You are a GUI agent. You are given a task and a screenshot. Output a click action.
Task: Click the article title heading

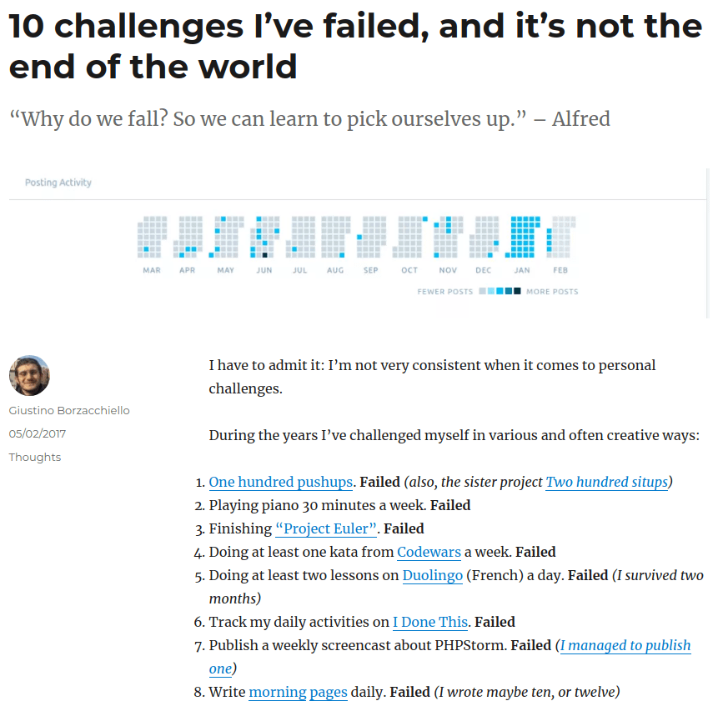click(355, 46)
